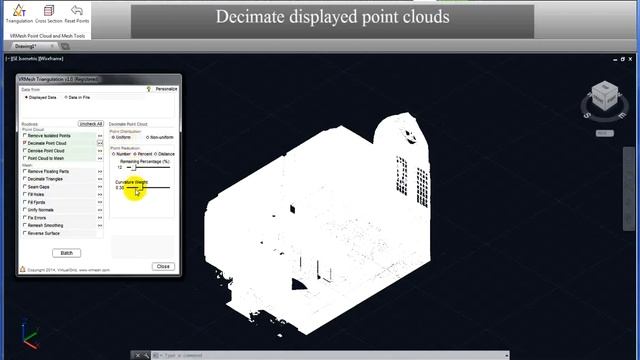Screen dimensions: 640x360
Task: Click the Batch button
Action: coord(67,253)
